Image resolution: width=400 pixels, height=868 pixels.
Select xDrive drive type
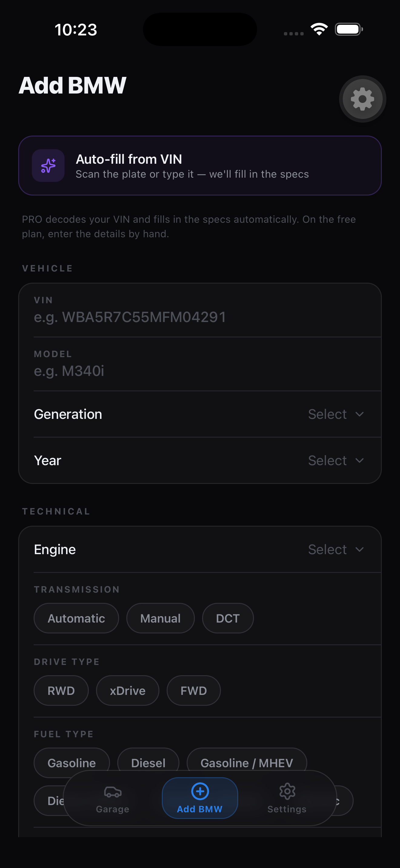(128, 691)
